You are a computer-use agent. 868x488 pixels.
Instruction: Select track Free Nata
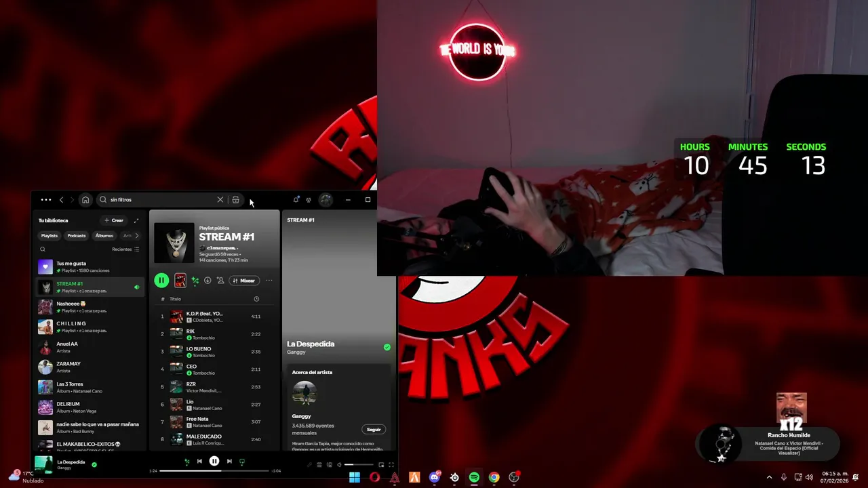(213, 422)
